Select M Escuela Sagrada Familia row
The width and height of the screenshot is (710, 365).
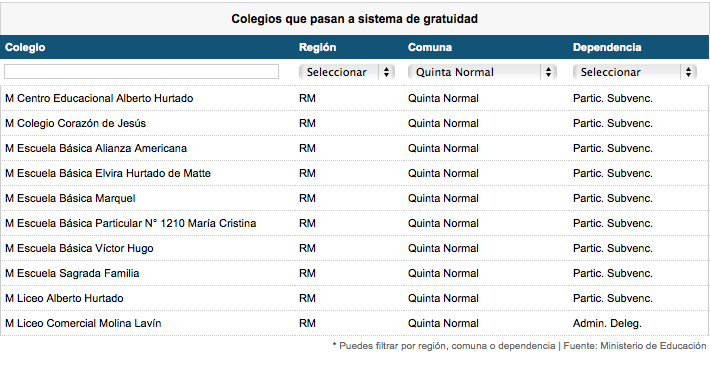[355, 273]
